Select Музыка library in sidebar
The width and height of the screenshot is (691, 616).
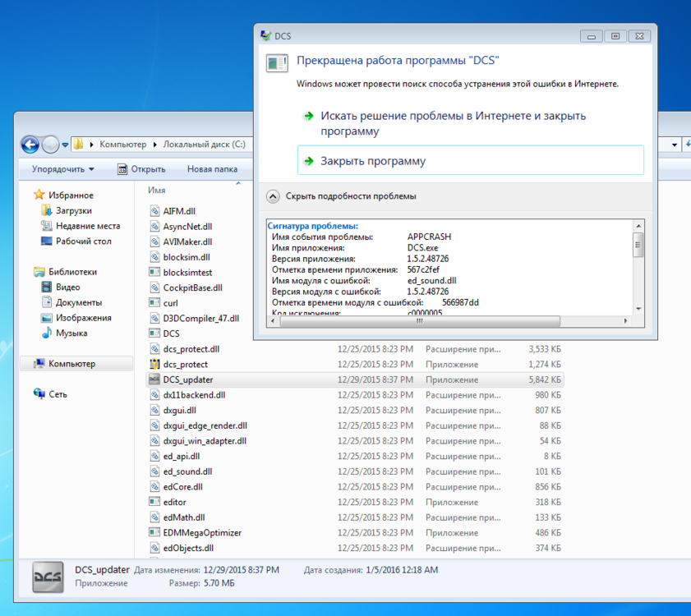click(x=71, y=333)
